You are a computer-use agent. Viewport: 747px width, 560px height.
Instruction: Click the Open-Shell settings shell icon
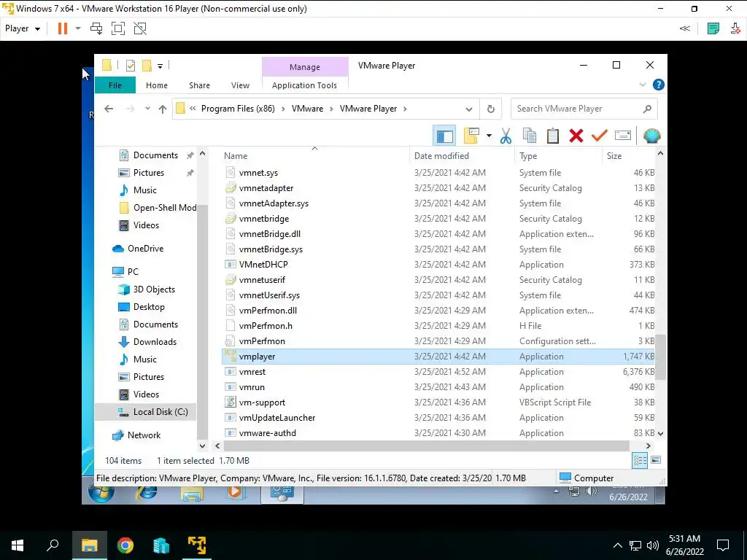[651, 136]
